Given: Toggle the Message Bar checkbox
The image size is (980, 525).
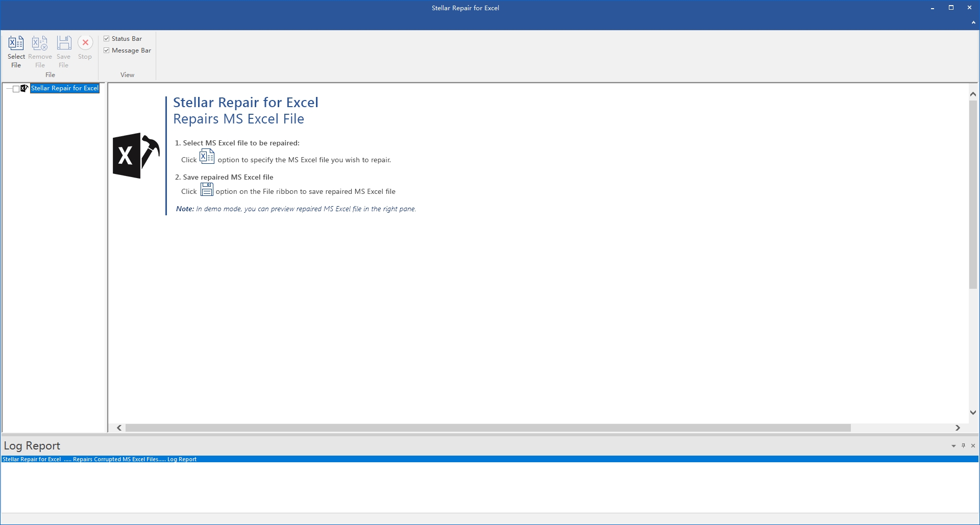Looking at the screenshot, I should click(107, 51).
